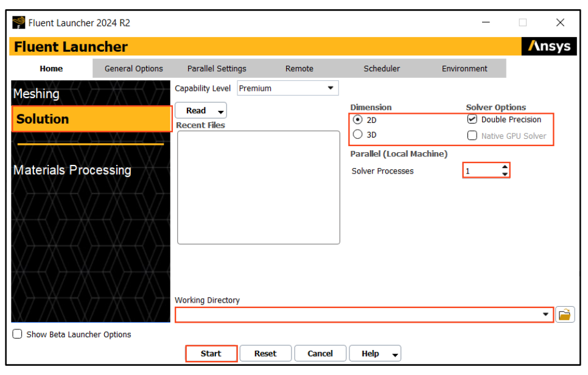Toggle Double Precision checkbox
The image size is (588, 375).
click(x=472, y=119)
